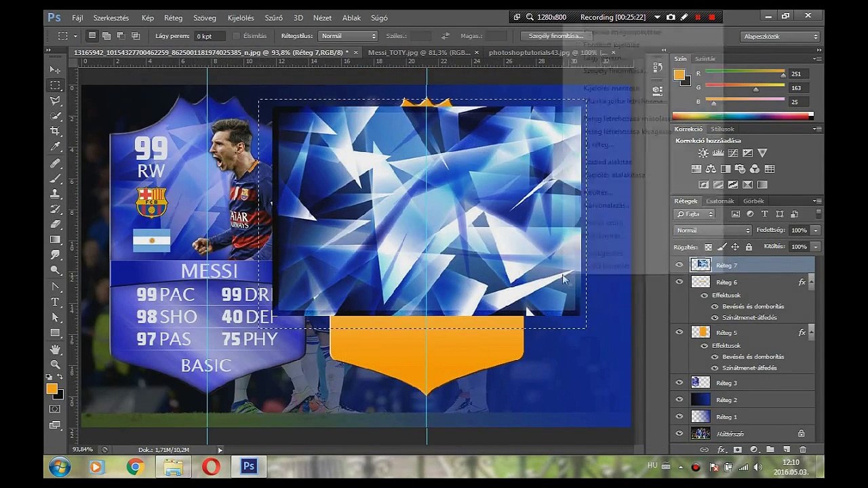Add a Color Balance adjustment

711,169
